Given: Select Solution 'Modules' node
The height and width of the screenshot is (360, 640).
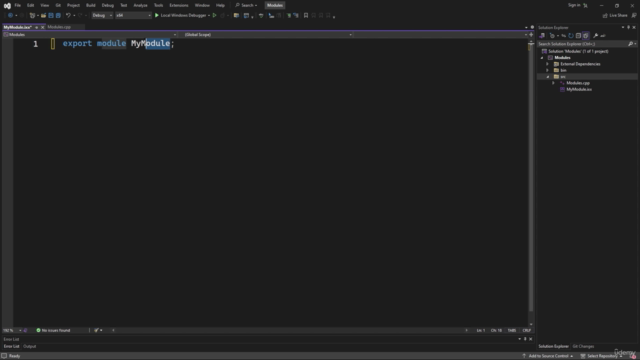Looking at the screenshot, I should point(578,51).
